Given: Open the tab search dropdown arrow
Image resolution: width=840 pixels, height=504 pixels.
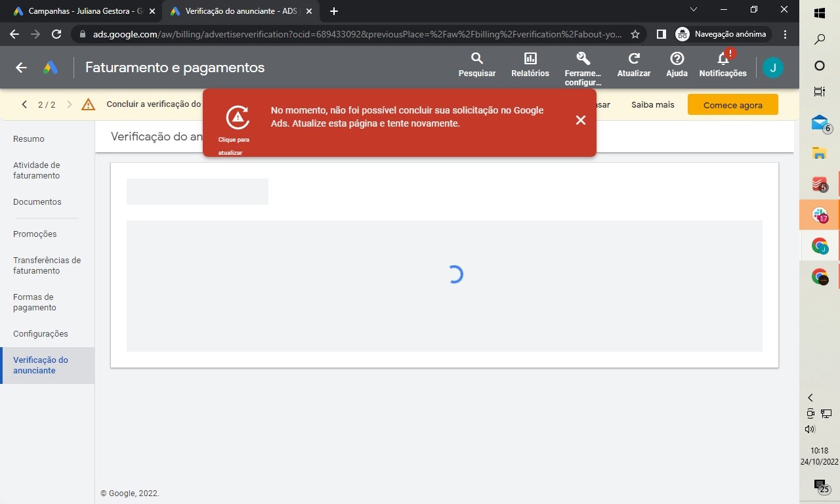Looking at the screenshot, I should coord(694,10).
